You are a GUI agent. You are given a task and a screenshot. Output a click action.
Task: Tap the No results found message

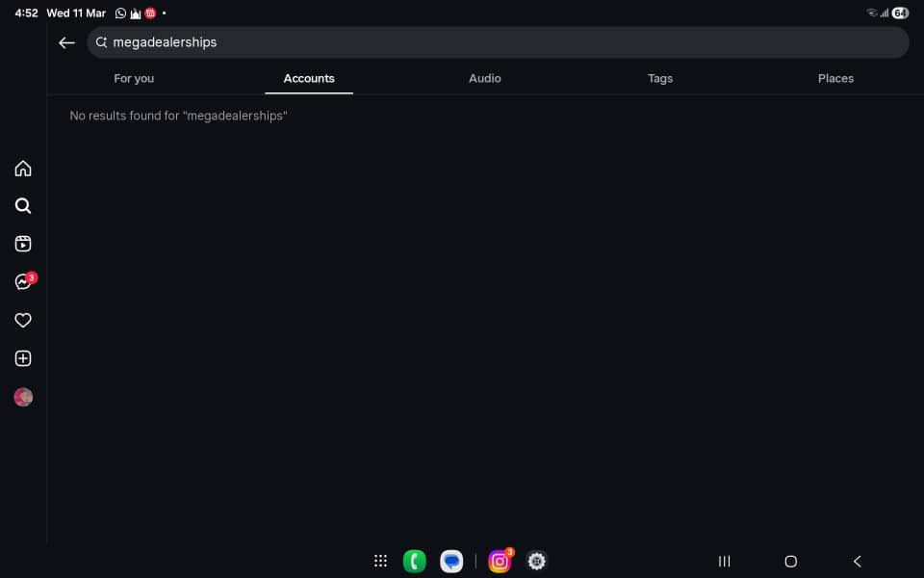click(179, 116)
